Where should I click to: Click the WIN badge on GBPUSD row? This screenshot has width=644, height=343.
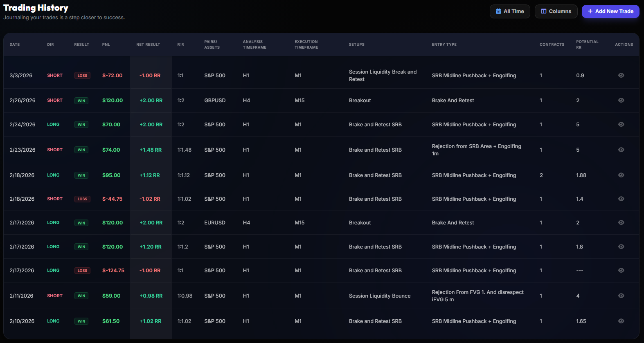click(x=81, y=101)
